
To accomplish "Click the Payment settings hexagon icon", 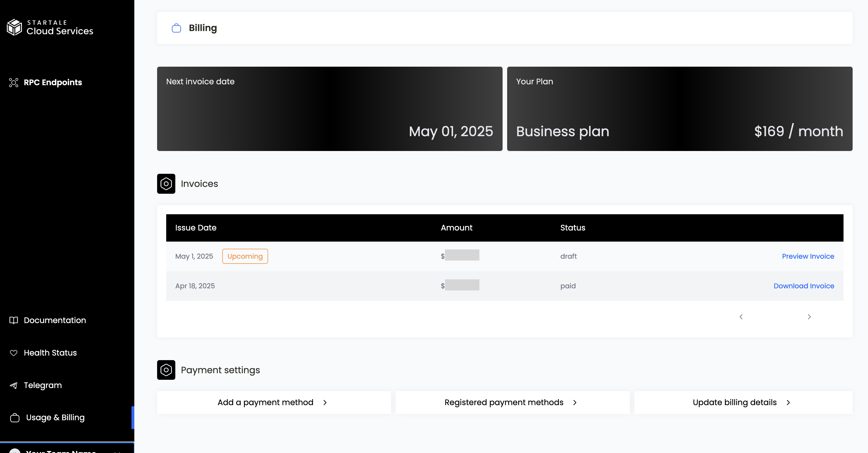I will coord(166,370).
